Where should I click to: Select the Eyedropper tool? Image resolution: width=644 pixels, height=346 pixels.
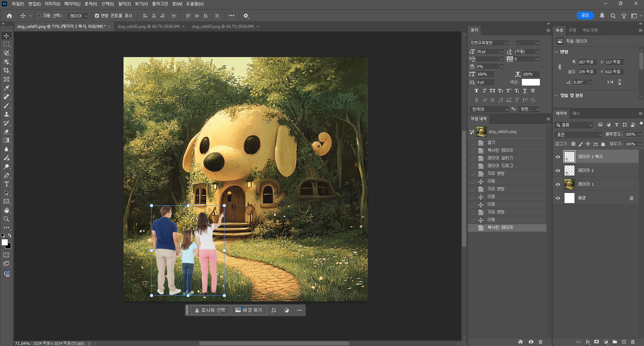coord(6,88)
